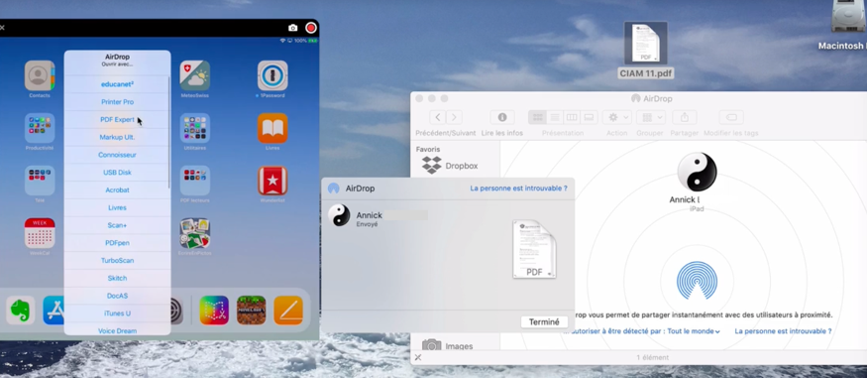The height and width of the screenshot is (379, 868).
Task: Open the 1Password app icon
Action: [272, 75]
